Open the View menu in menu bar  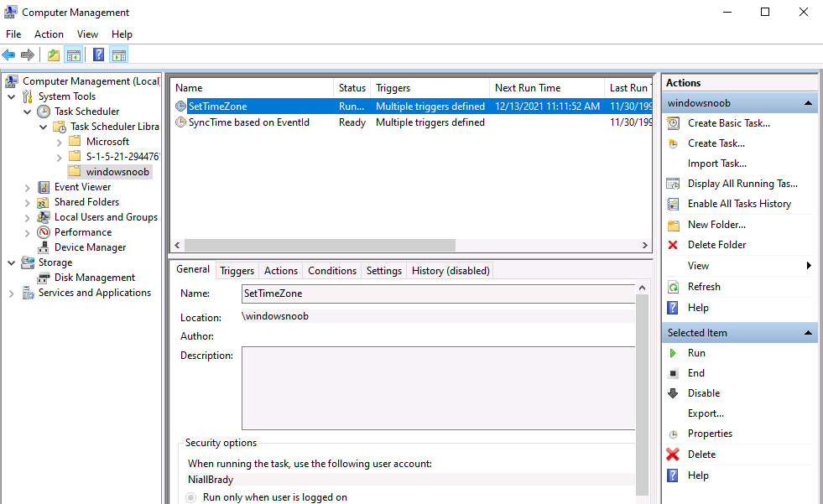[x=87, y=34]
